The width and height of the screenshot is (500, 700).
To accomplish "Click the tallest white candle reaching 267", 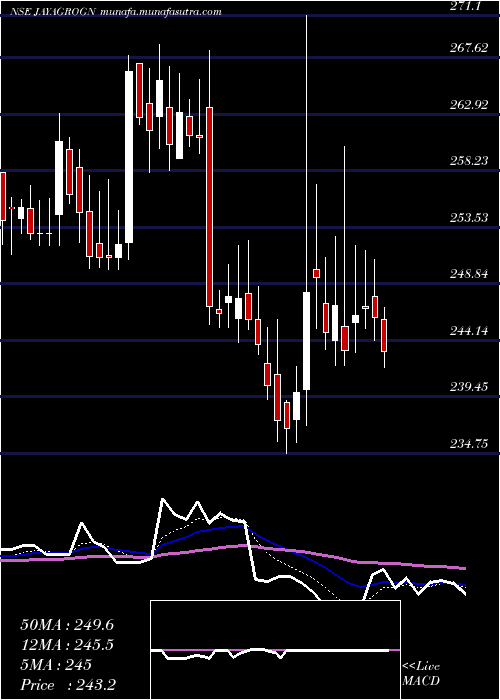I will click(129, 157).
